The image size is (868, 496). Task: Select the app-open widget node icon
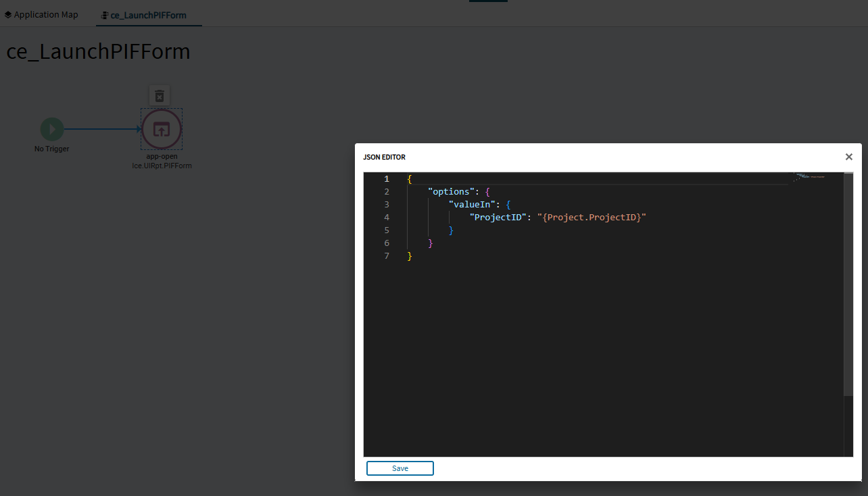pos(162,129)
